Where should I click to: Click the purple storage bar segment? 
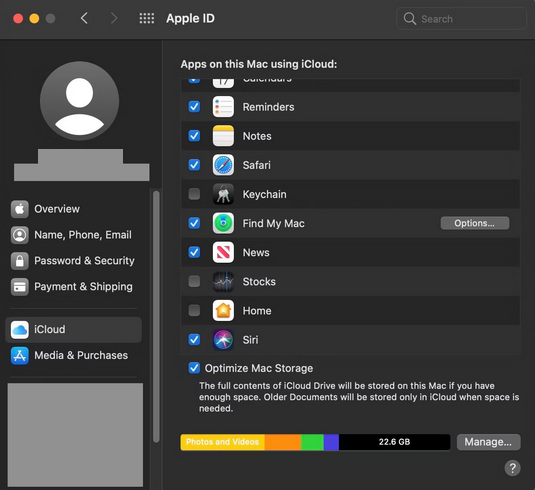point(331,442)
